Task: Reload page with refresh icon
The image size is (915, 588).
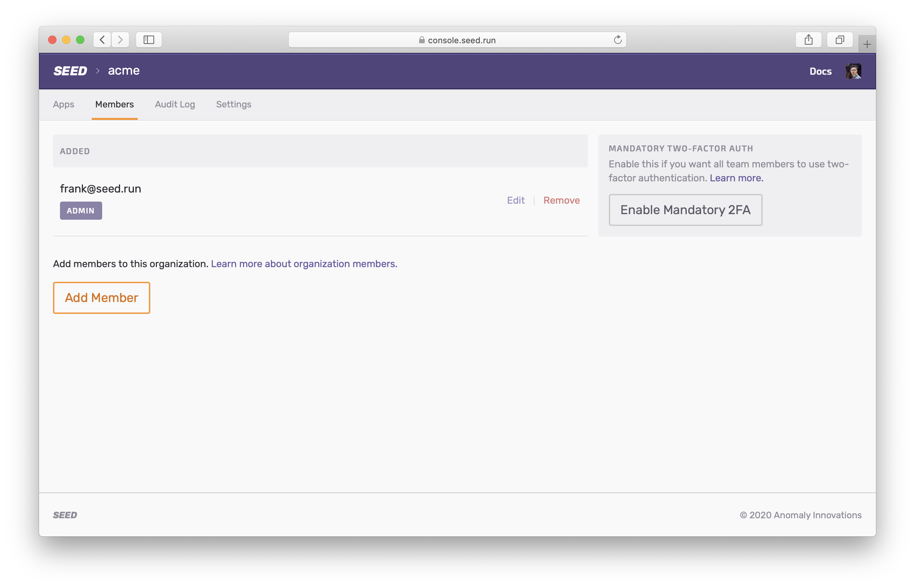Action: (x=617, y=40)
